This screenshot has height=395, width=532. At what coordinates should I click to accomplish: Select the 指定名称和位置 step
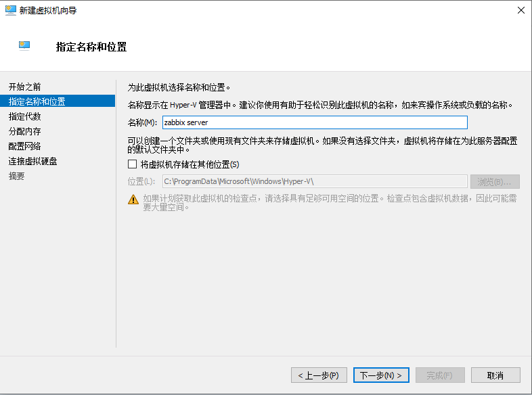(58, 101)
